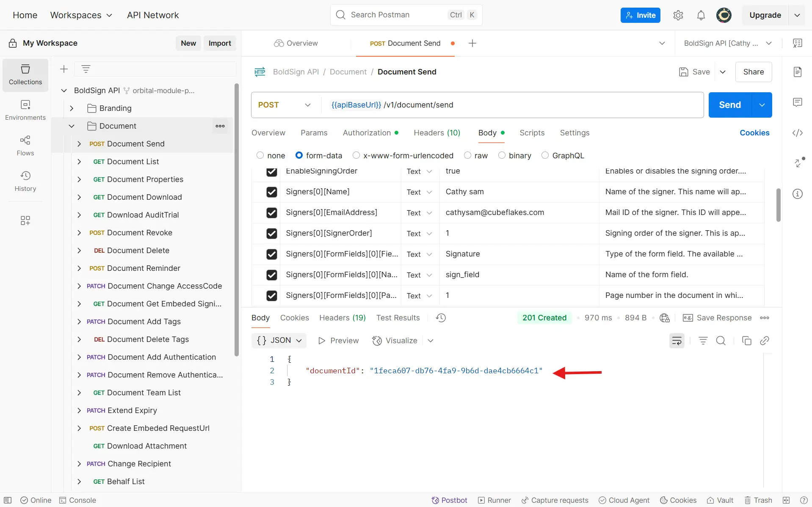Viewport: 812px width, 507px height.
Task: Click the form-data table scrollbar
Action: 778,205
